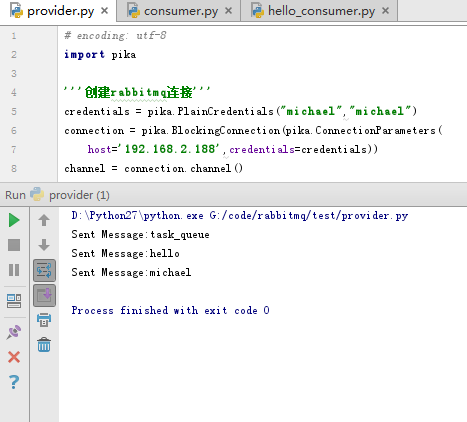
Task: Click line number 8 in the gutter
Action: tap(14, 168)
